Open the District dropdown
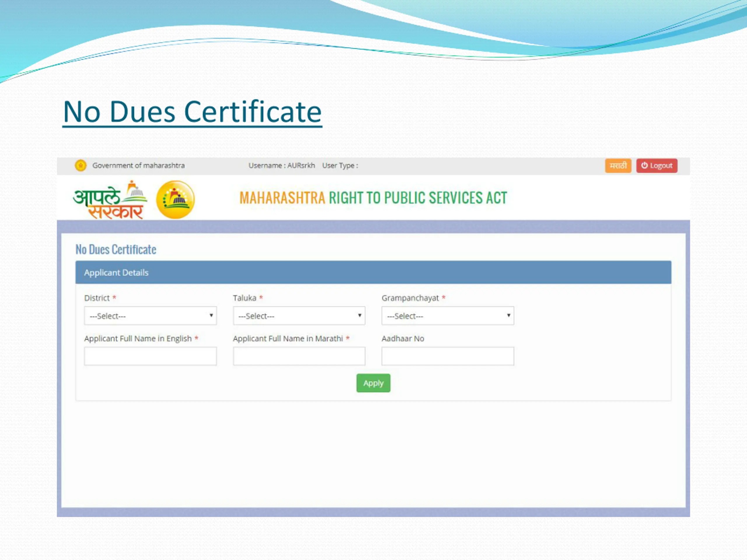This screenshot has height=560, width=747. click(150, 316)
